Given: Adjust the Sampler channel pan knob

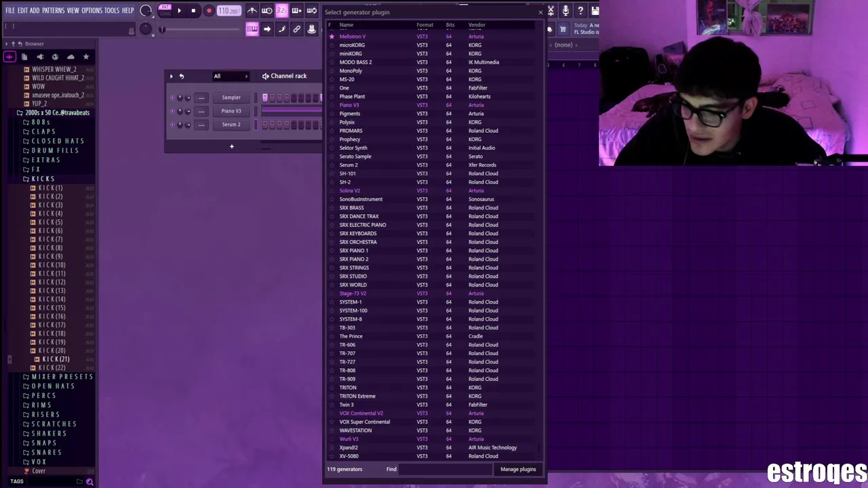Looking at the screenshot, I should tap(180, 98).
